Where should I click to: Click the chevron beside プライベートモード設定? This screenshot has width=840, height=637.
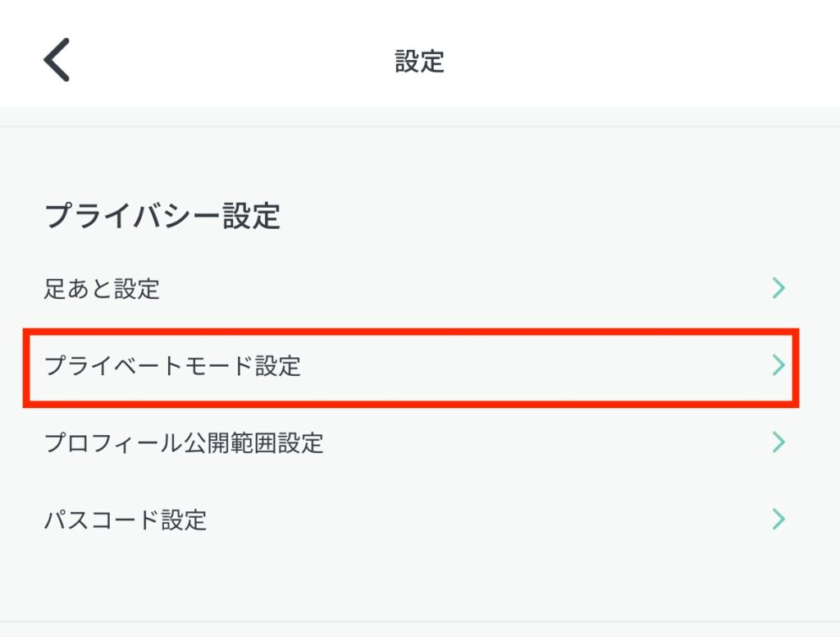pos(778,365)
